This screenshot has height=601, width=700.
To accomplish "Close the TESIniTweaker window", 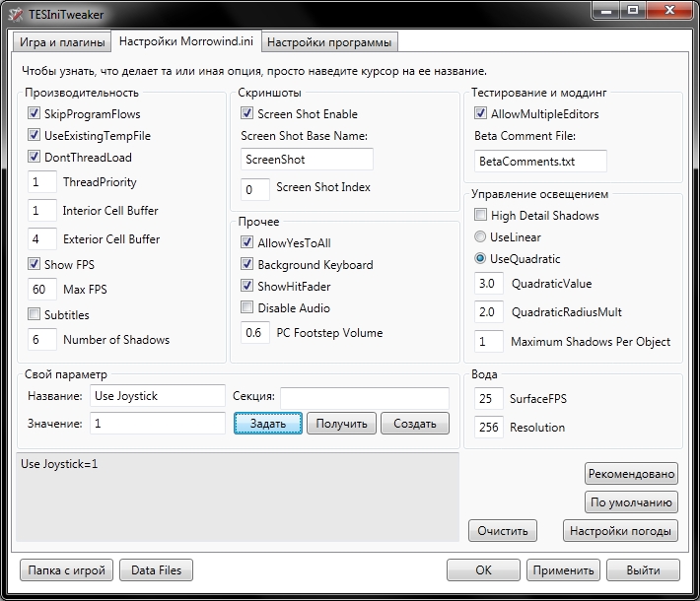I will 669,11.
